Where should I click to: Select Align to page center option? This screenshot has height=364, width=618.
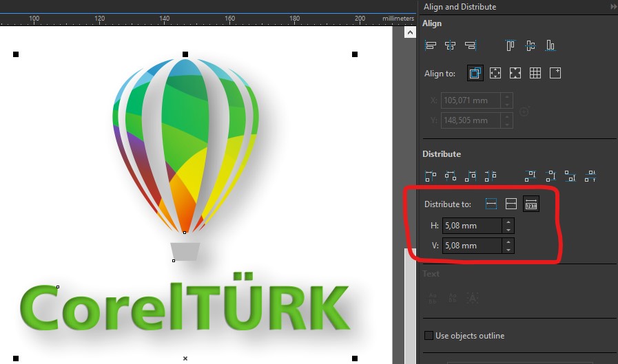pos(515,73)
